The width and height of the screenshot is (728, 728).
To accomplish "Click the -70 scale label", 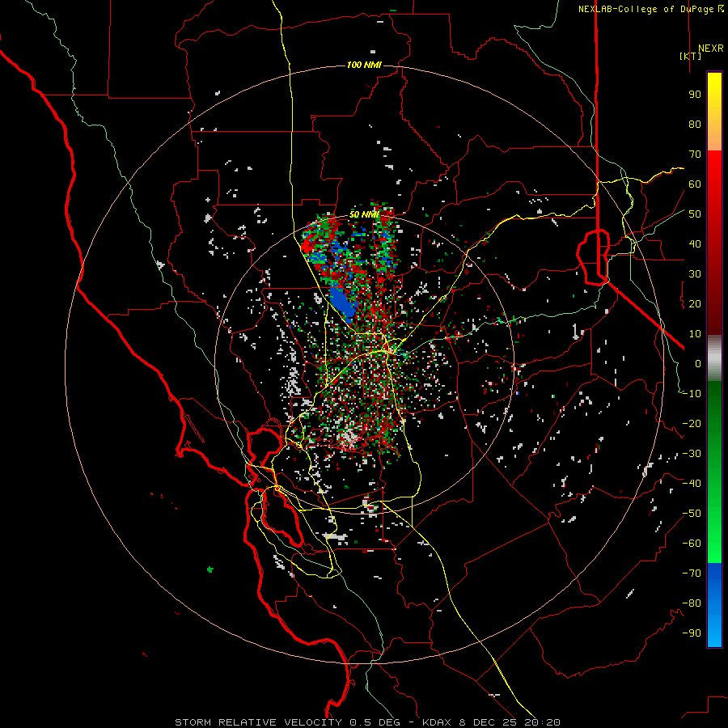I will 692,574.
